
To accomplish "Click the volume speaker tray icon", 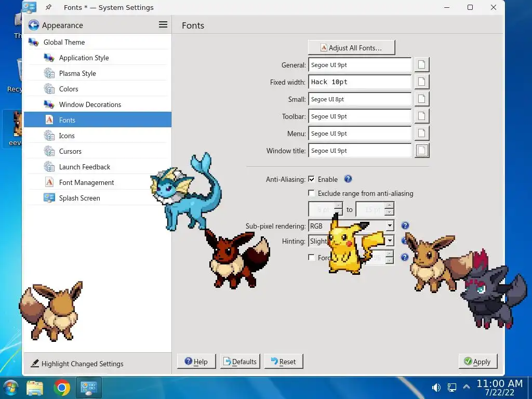I will tap(436, 388).
